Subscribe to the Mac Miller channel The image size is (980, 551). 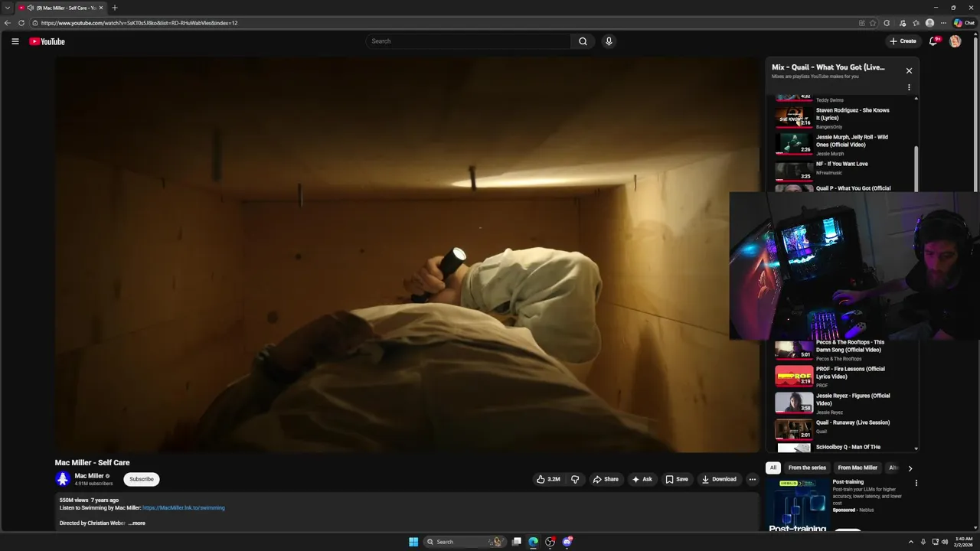coord(142,479)
